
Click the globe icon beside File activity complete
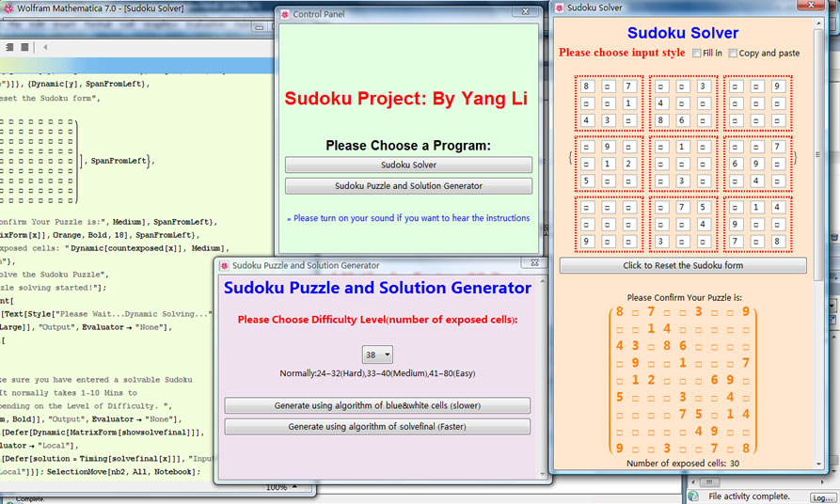coord(694,496)
